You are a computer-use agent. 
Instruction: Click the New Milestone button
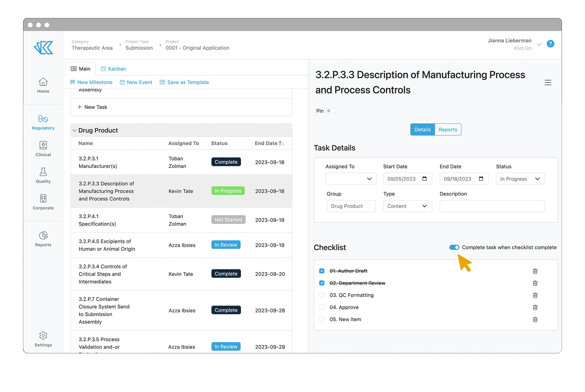pos(91,82)
